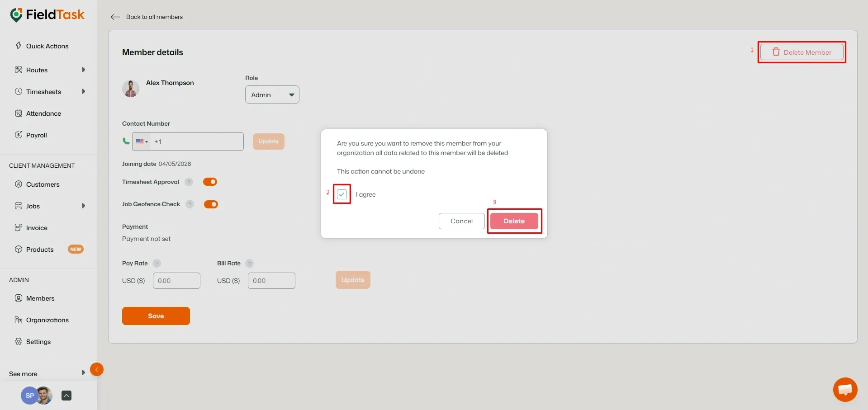Click the Routes sidebar icon
Image resolution: width=868 pixels, height=410 pixels.
(x=19, y=70)
